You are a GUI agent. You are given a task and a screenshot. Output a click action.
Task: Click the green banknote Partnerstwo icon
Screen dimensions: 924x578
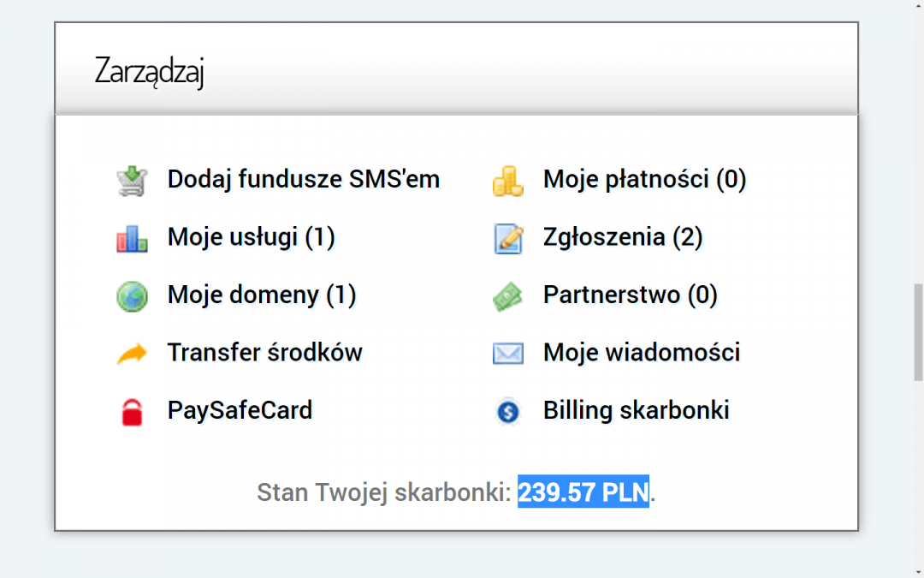pos(507,296)
